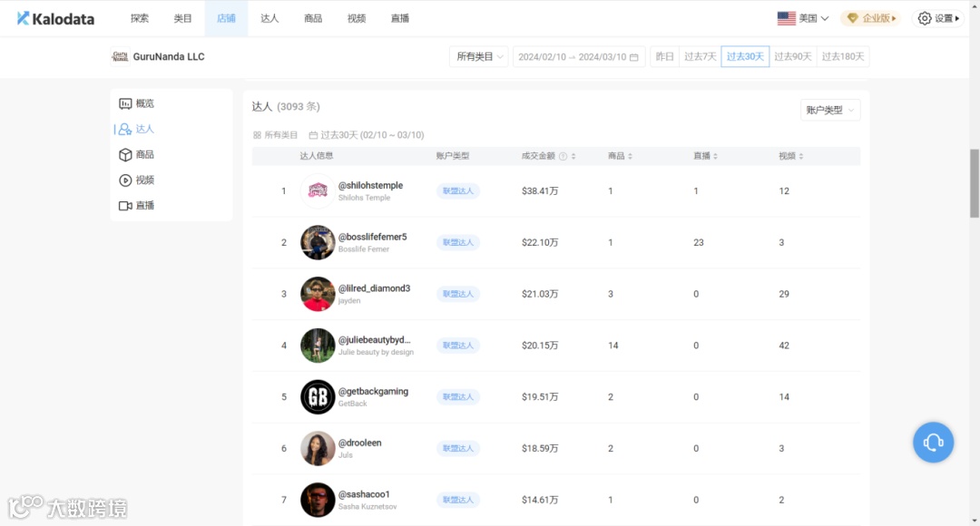Select the 过去90天 time range
This screenshot has width=980, height=526.
click(x=792, y=57)
